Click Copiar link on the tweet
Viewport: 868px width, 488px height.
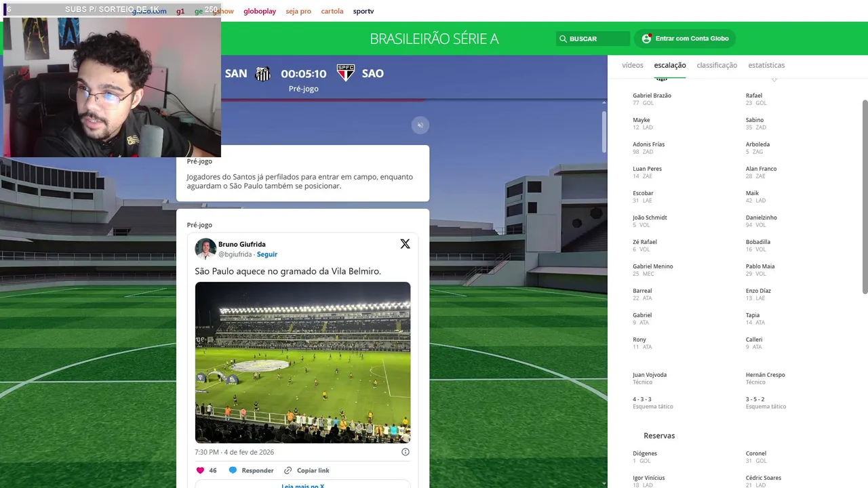click(313, 470)
